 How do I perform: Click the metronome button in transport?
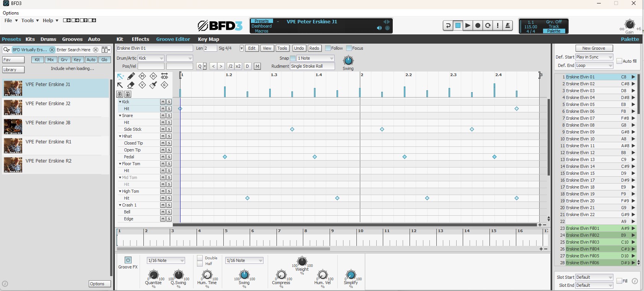click(507, 26)
